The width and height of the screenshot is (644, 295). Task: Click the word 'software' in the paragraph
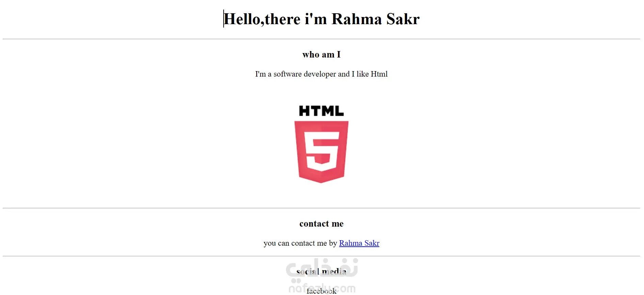point(288,74)
